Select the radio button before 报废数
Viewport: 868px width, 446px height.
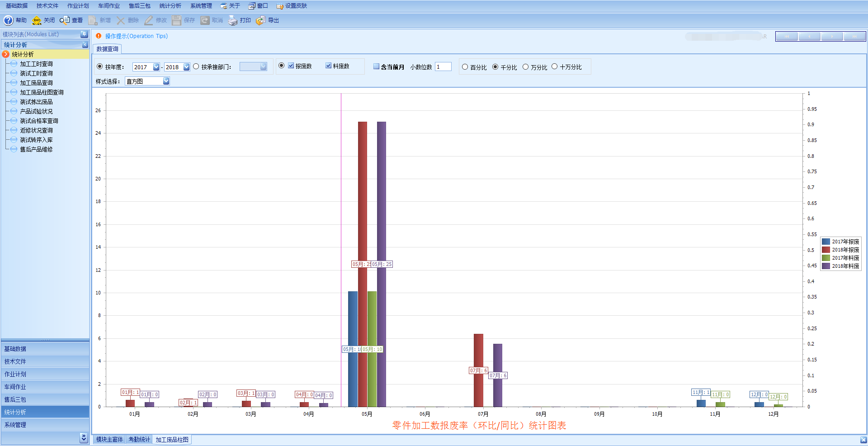[282, 66]
